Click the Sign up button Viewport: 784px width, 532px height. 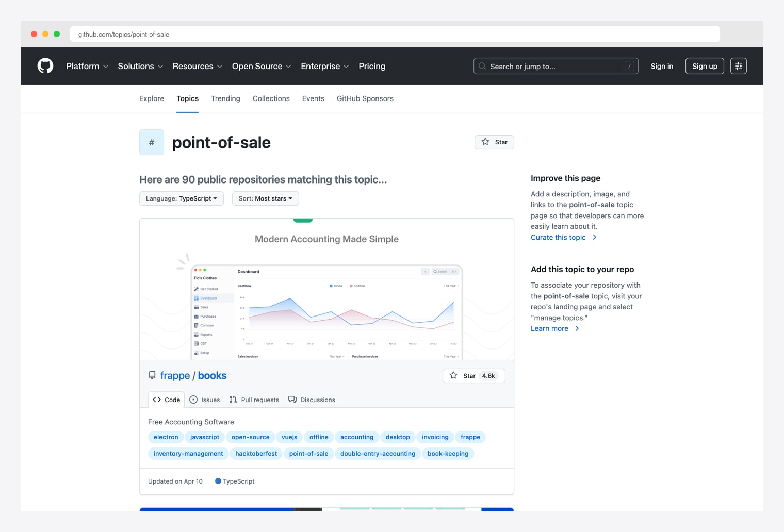[x=705, y=66]
